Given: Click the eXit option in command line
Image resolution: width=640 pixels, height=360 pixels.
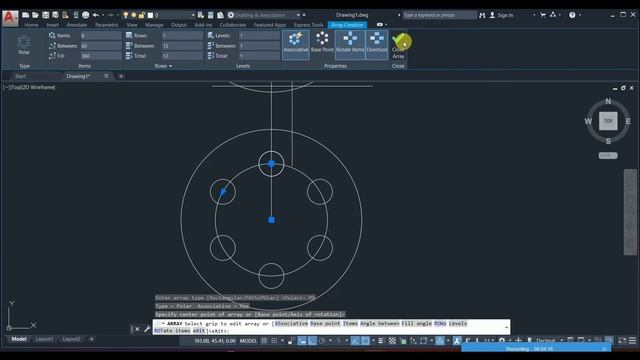Looking at the screenshot, I should point(199,331).
